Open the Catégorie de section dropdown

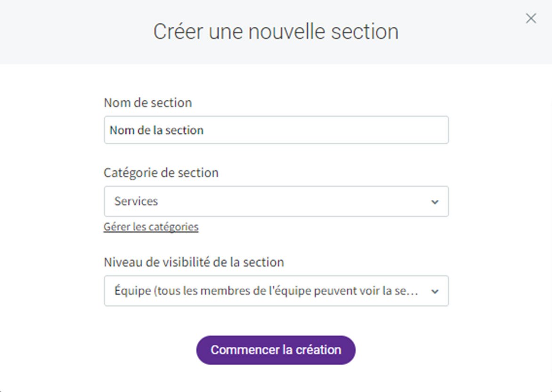[x=276, y=202]
